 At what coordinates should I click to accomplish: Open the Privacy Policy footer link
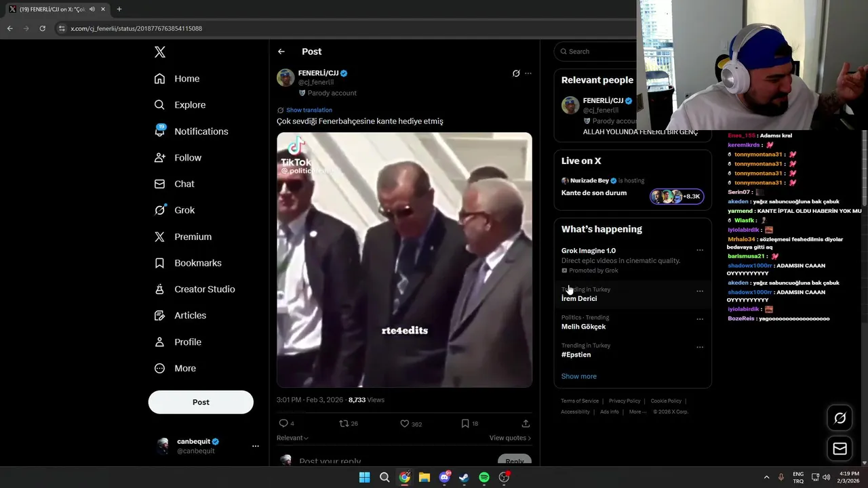point(625,401)
